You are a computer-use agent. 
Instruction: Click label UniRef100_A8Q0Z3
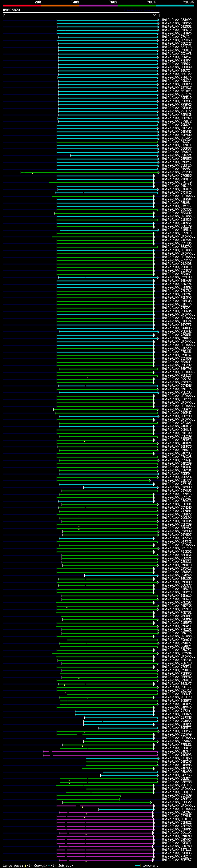pos(177,501)
